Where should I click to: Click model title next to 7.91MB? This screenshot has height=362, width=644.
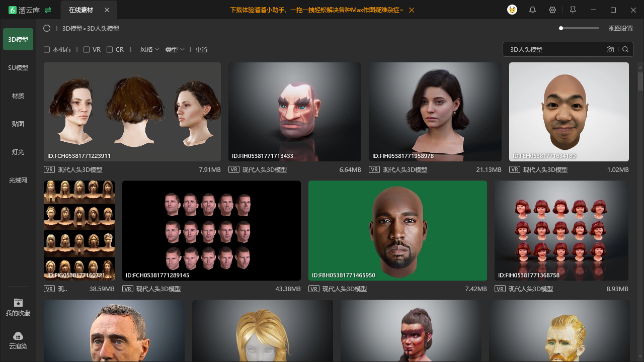[80, 170]
